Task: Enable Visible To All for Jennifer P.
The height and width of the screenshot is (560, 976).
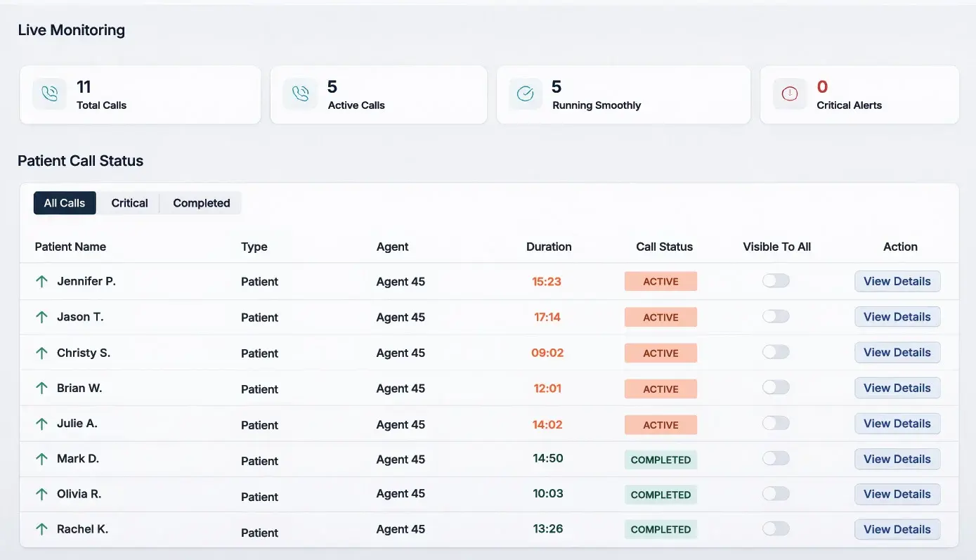Action: click(776, 280)
